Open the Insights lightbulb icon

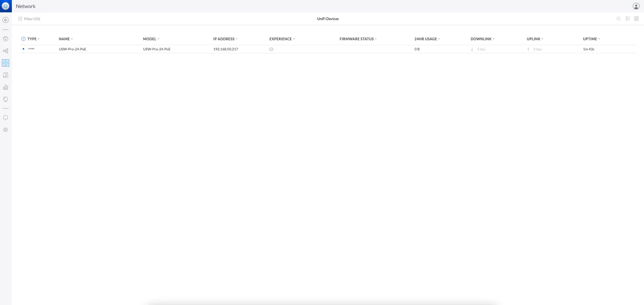click(6, 99)
